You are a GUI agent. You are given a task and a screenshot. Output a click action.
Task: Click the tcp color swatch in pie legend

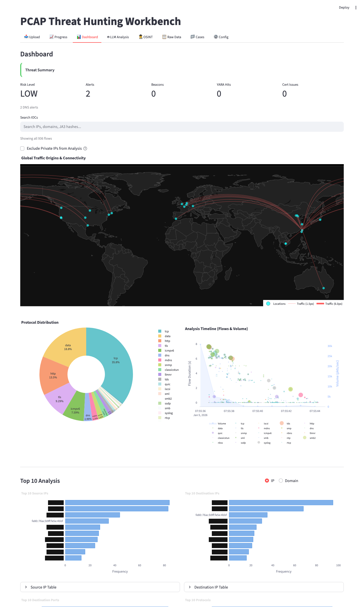pos(160,331)
